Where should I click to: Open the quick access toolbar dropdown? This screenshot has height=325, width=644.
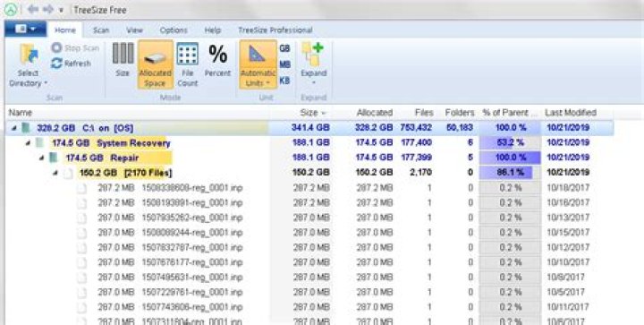[61, 10]
